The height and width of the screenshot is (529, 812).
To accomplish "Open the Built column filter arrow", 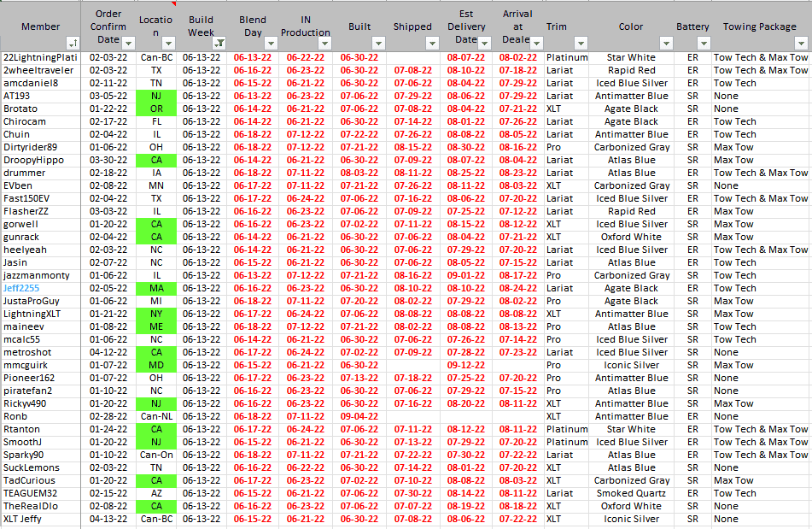I will pos(379,43).
